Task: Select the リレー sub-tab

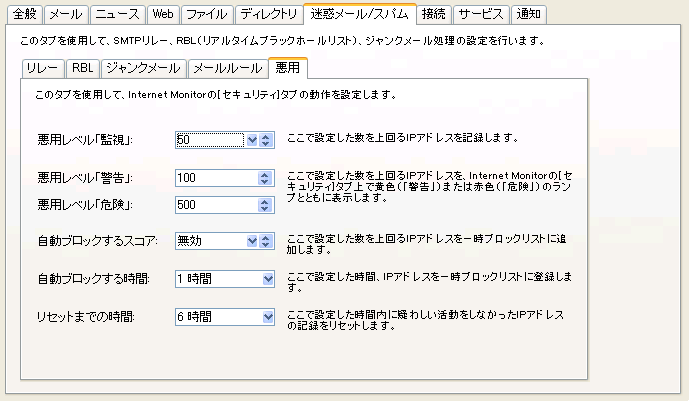Action: tap(42, 68)
